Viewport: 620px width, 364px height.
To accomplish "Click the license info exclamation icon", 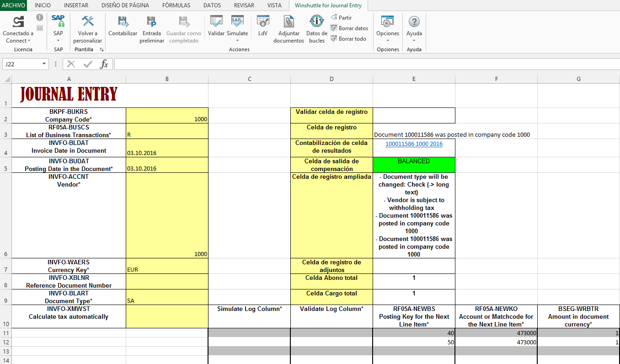I will pyautogui.click(x=40, y=17).
